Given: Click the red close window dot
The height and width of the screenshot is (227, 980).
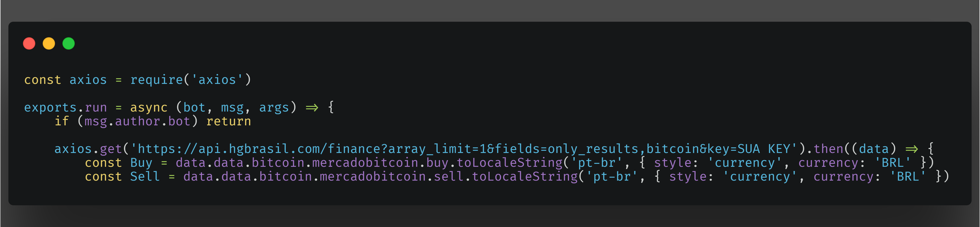Looking at the screenshot, I should click(x=29, y=44).
